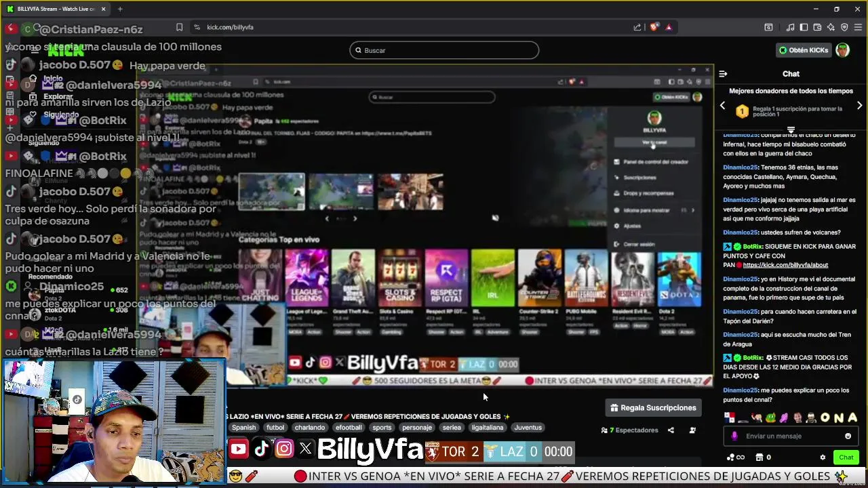Select the Juventus stream tag

point(528,428)
